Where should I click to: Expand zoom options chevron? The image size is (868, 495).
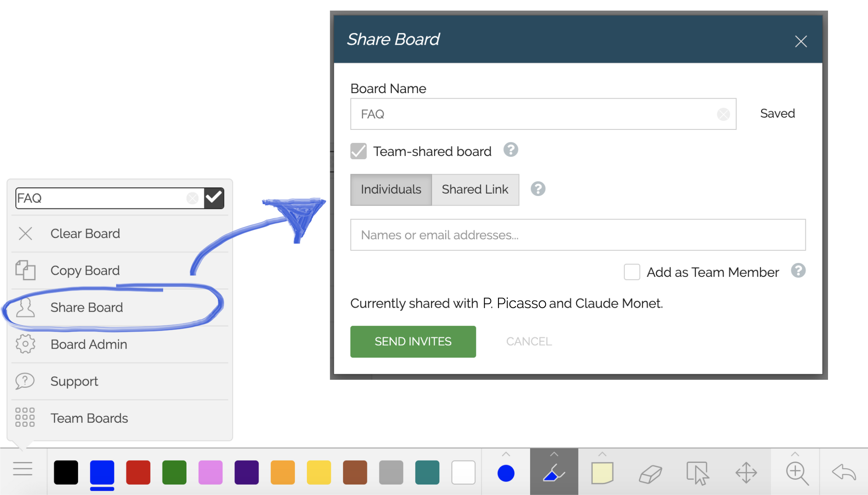(x=795, y=454)
